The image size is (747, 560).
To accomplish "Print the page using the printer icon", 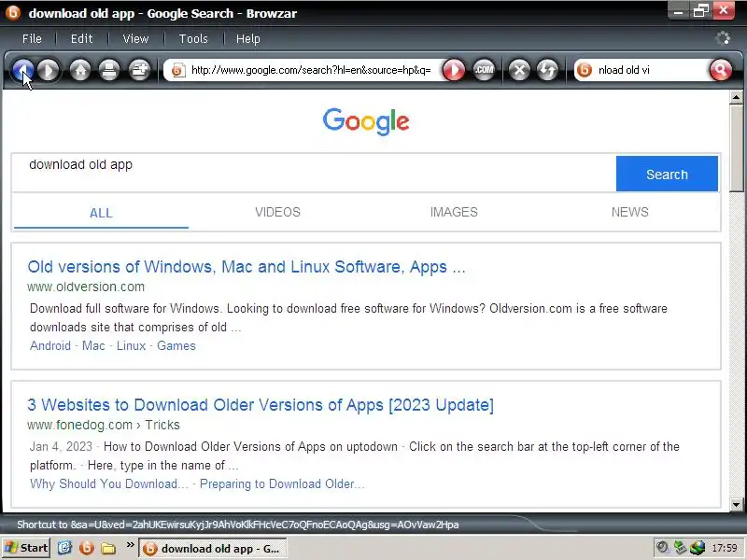I will point(109,71).
